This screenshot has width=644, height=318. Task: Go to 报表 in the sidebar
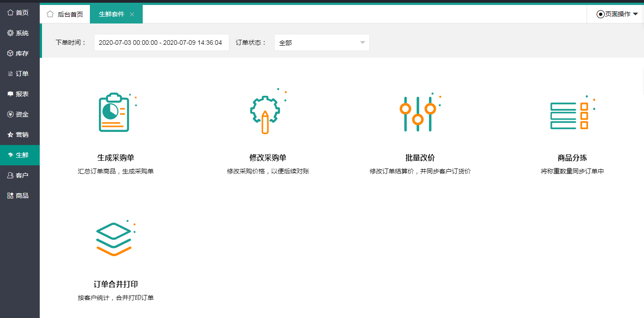point(20,94)
